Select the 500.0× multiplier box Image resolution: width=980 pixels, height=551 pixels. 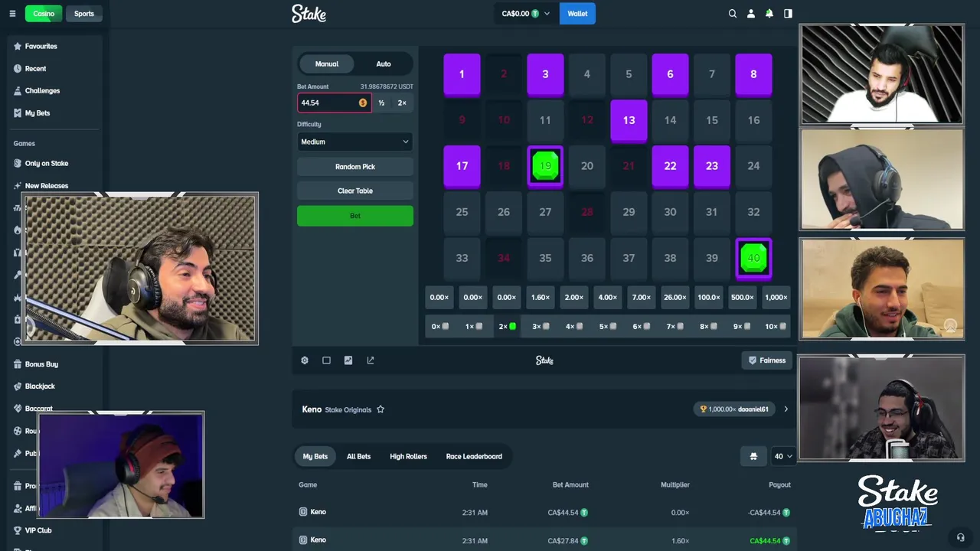742,297
